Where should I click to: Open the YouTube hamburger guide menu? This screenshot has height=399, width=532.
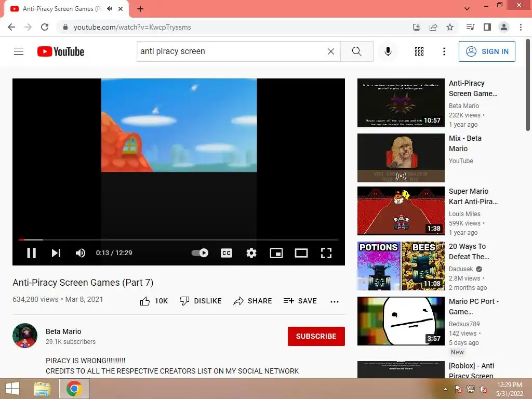click(19, 51)
